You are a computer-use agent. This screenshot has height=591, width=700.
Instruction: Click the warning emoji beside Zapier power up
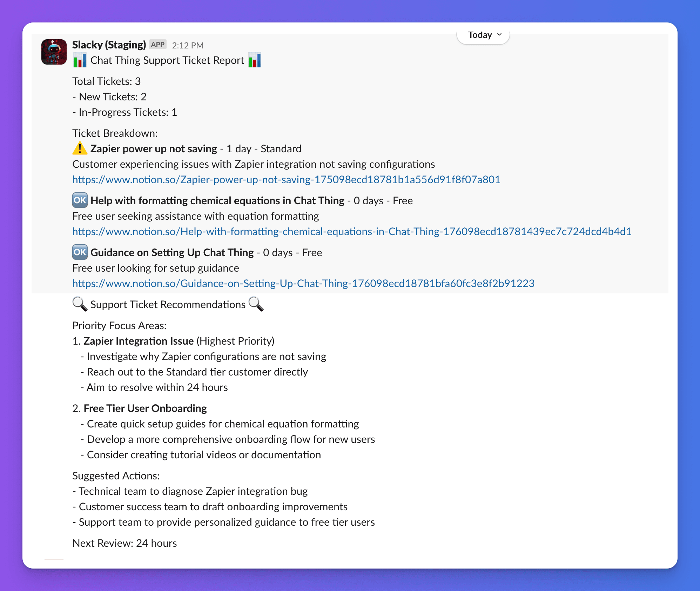(x=80, y=148)
